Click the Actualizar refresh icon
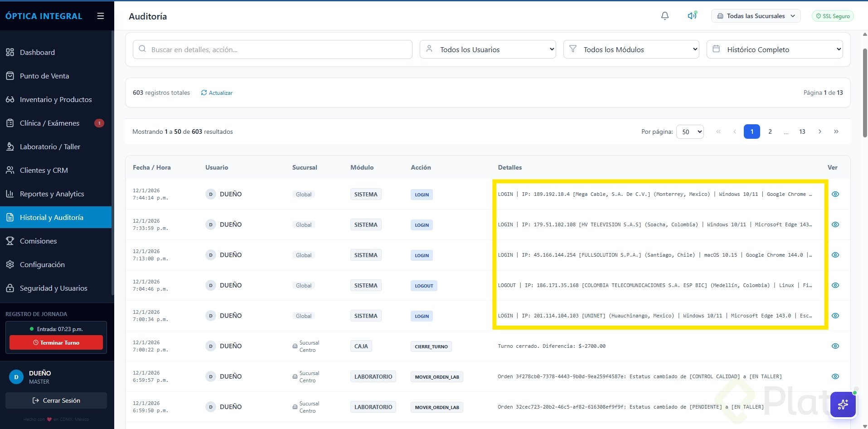Viewport: 868px width, 429px height. coord(204,93)
